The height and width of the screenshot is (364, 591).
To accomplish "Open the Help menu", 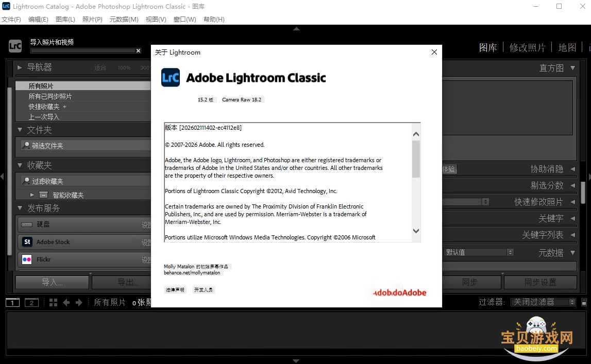I will (214, 19).
